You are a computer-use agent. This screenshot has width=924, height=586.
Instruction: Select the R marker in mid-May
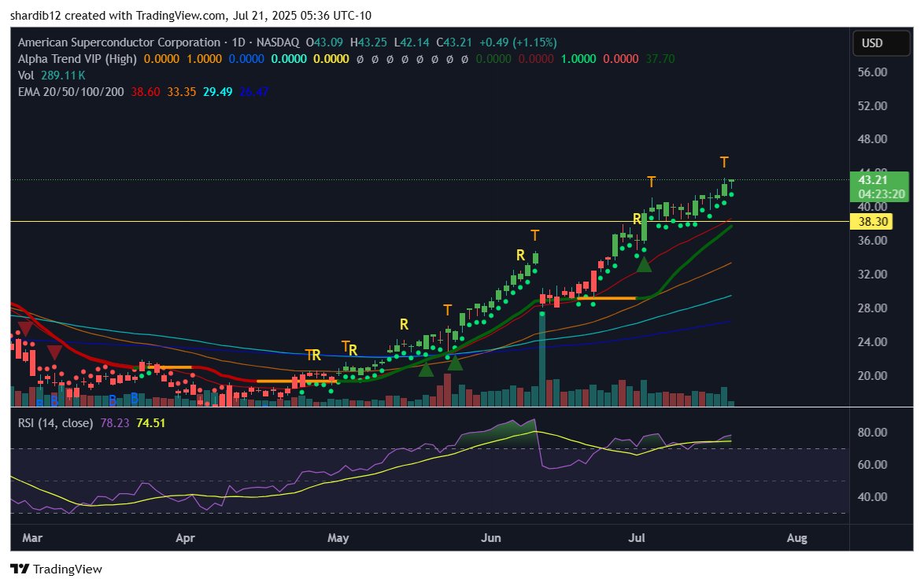[404, 324]
